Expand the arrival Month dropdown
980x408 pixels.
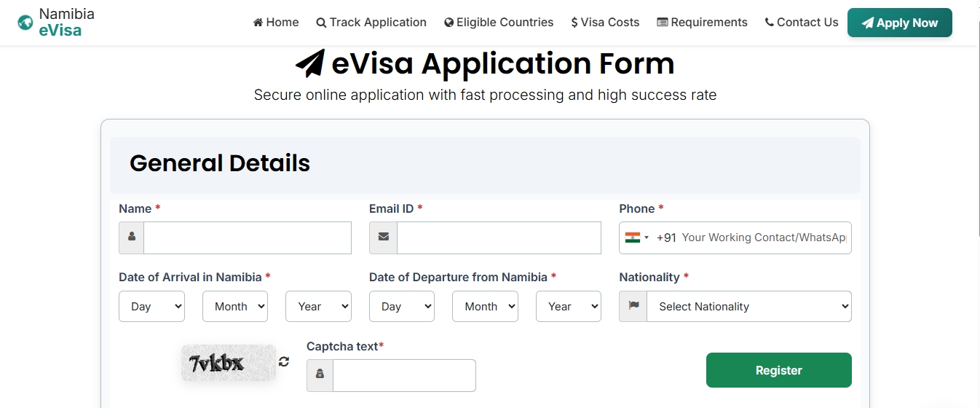pos(235,307)
